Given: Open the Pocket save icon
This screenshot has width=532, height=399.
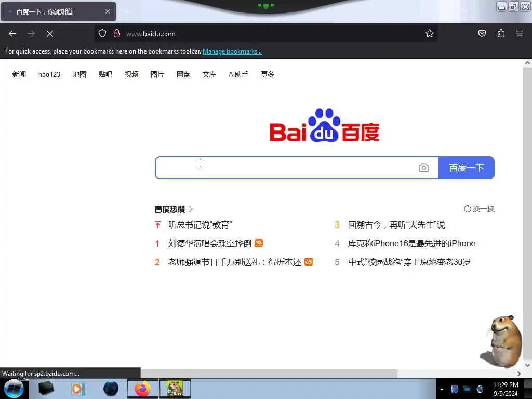Looking at the screenshot, I should 482,33.
